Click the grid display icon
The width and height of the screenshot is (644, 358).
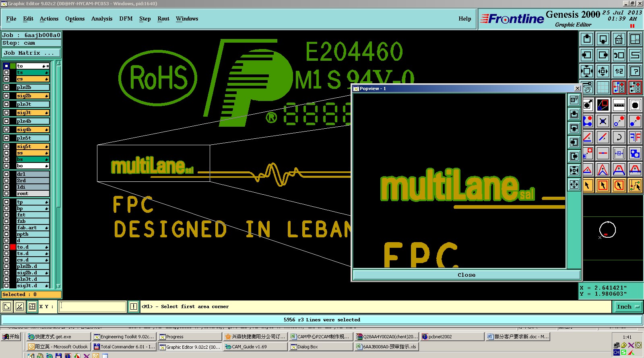point(603,87)
